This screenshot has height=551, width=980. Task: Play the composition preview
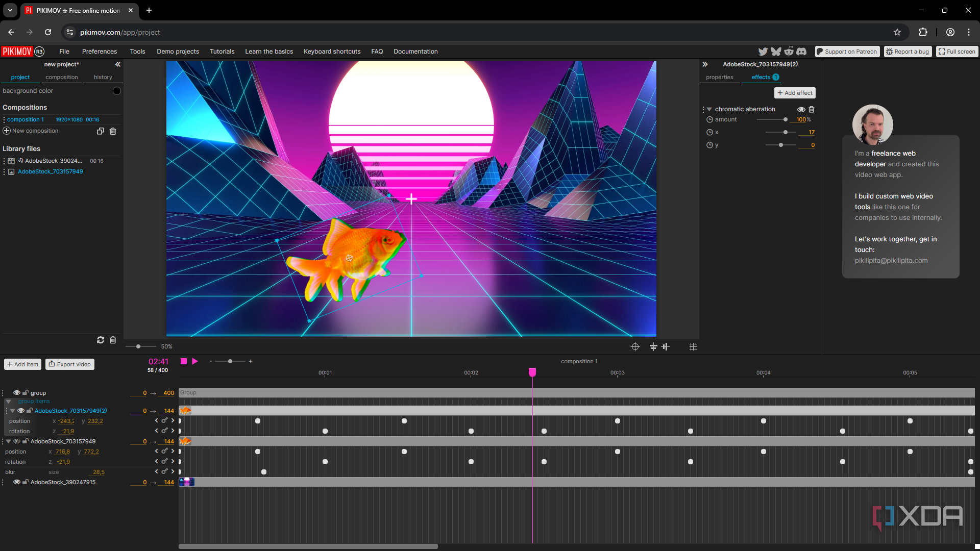pyautogui.click(x=195, y=361)
